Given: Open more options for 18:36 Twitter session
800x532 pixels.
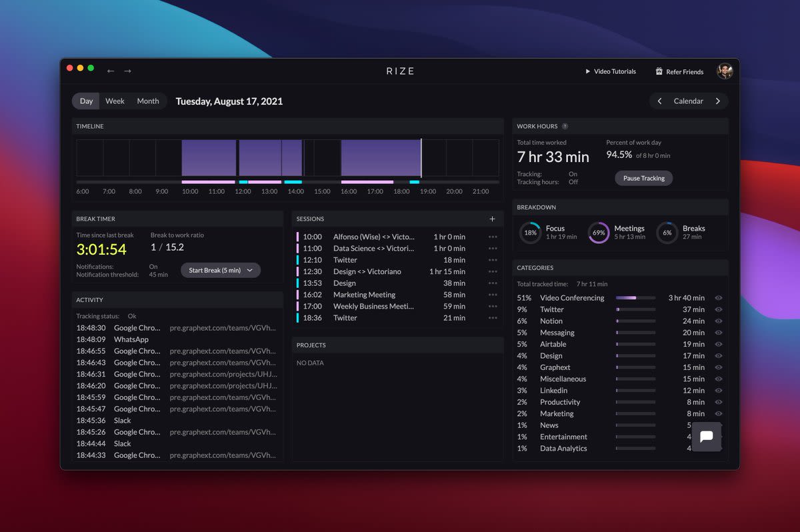Looking at the screenshot, I should coord(493,318).
